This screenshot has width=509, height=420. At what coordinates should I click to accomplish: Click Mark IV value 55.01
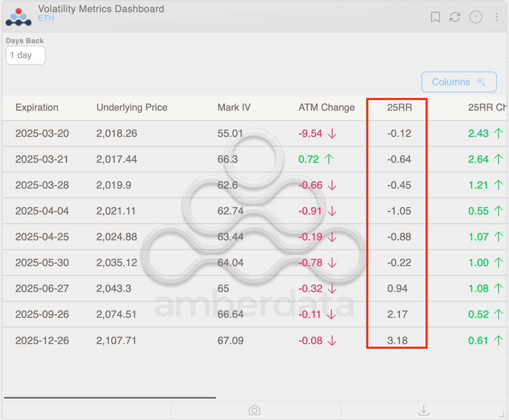point(230,133)
